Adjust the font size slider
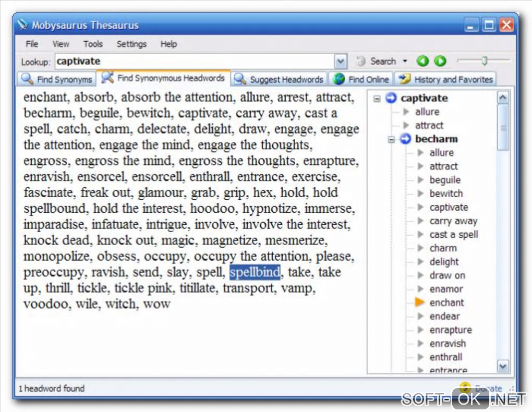The height and width of the screenshot is (412, 532). pyautogui.click(x=485, y=60)
